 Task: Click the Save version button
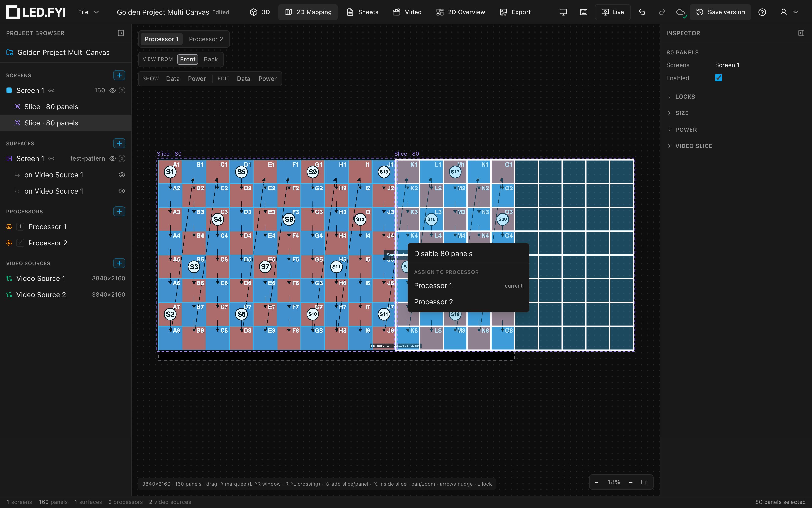720,12
